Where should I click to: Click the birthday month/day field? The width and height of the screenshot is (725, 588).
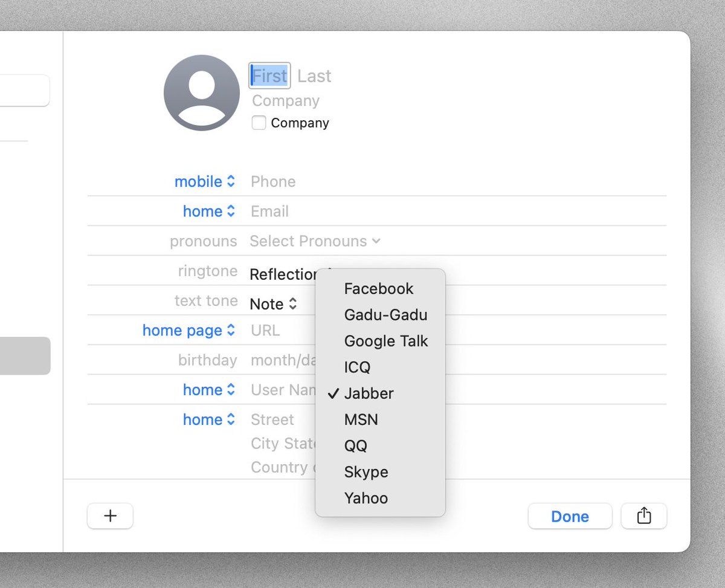[x=283, y=360]
